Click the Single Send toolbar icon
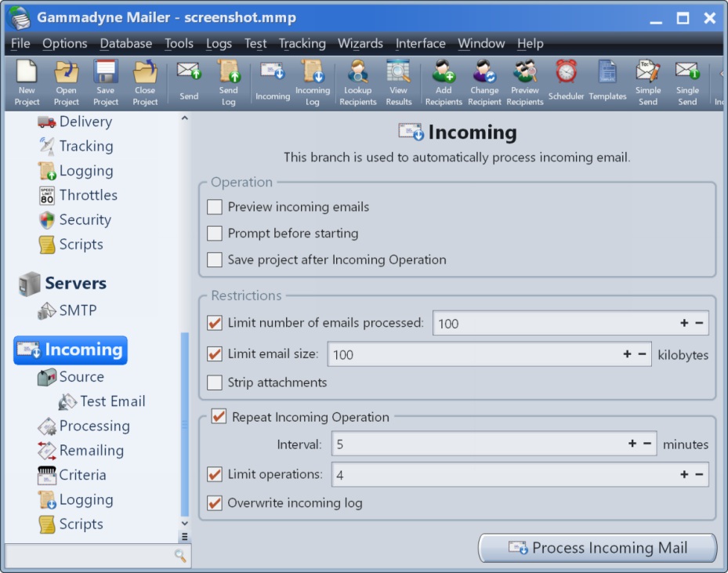The width and height of the screenshot is (728, 573). click(x=687, y=82)
